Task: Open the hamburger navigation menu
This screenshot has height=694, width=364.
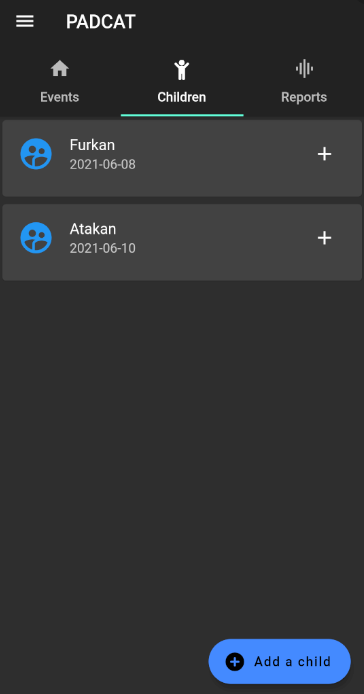Action: (x=25, y=21)
